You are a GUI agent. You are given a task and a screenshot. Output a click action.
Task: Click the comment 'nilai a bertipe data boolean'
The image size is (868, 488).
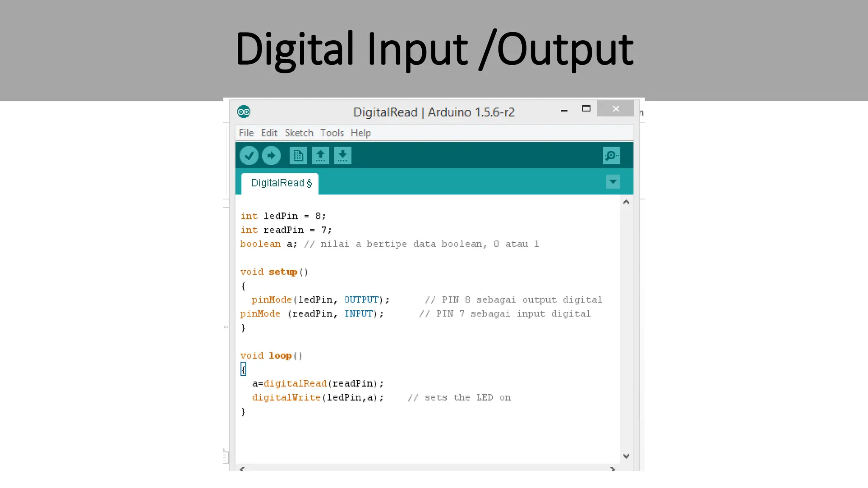click(x=422, y=244)
